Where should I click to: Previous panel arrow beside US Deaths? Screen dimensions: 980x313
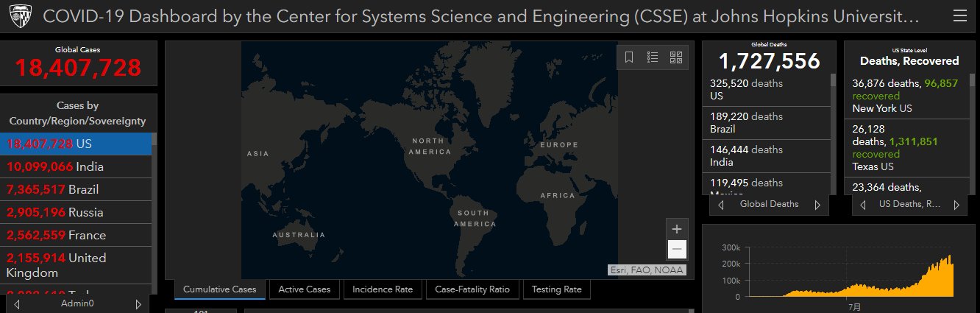862,205
